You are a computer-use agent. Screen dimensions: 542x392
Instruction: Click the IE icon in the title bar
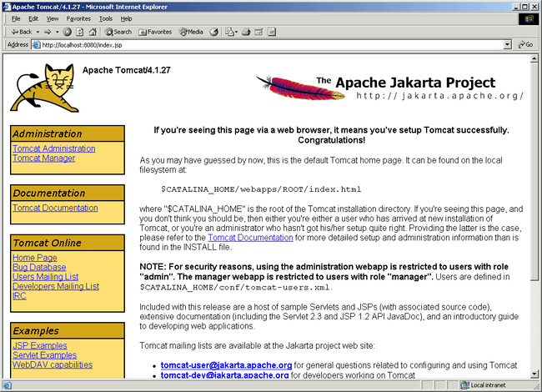pyautogui.click(x=7, y=7)
